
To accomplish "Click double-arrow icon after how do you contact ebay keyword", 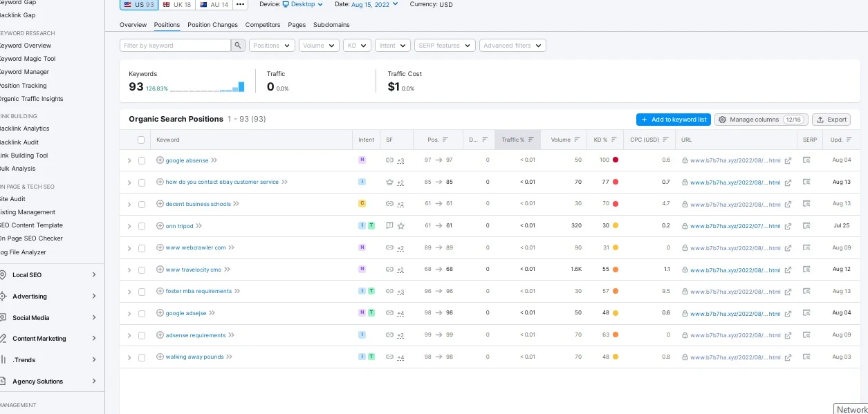I will [x=284, y=182].
